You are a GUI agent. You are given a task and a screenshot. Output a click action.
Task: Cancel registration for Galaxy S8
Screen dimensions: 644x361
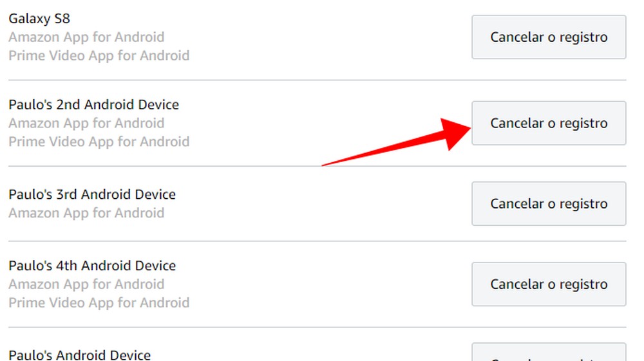pos(549,37)
